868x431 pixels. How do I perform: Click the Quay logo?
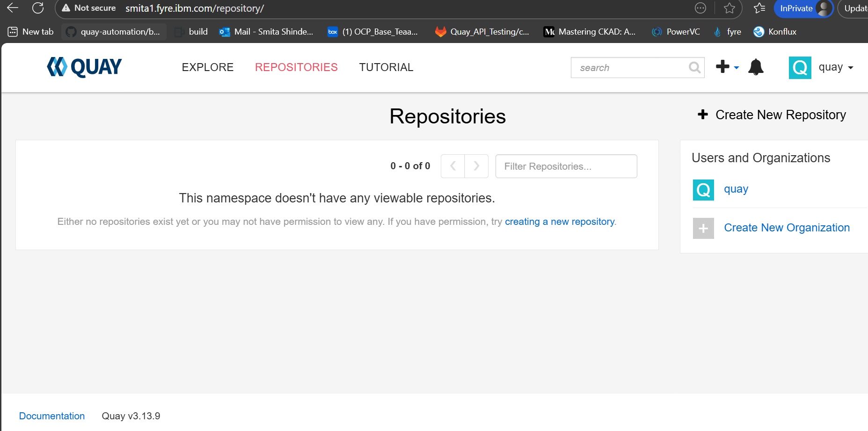coord(84,67)
